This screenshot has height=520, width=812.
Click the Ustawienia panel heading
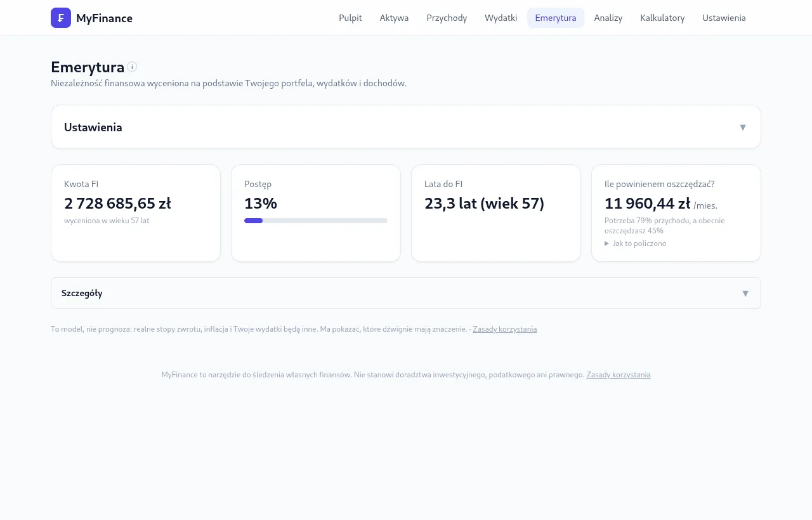click(93, 127)
